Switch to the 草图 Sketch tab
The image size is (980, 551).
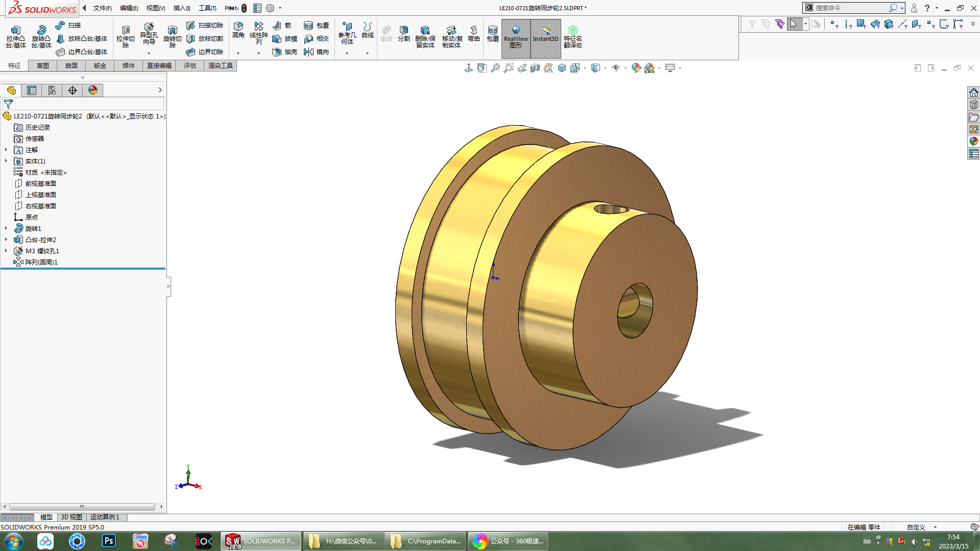click(43, 65)
